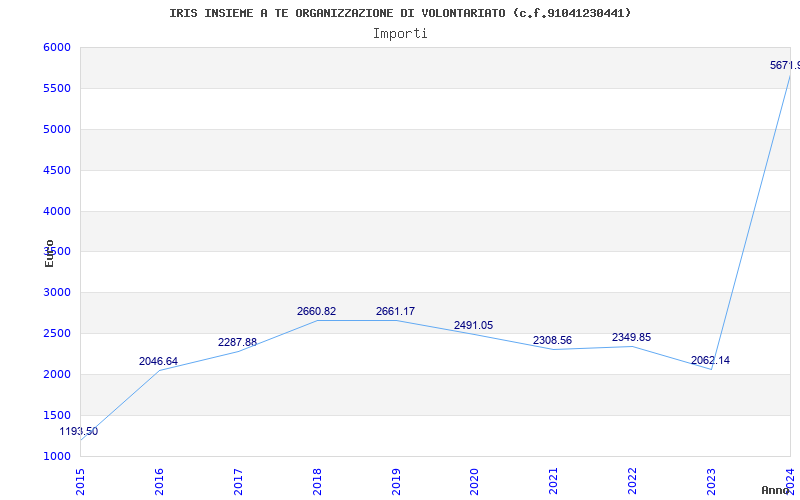
Task: Click the x-axis year 2016
Action: click(159, 482)
